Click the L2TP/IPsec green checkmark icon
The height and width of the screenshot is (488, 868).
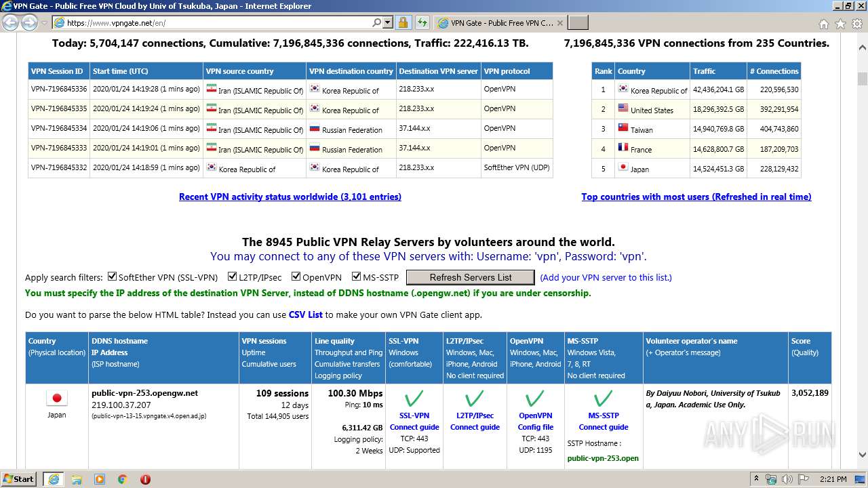click(475, 399)
